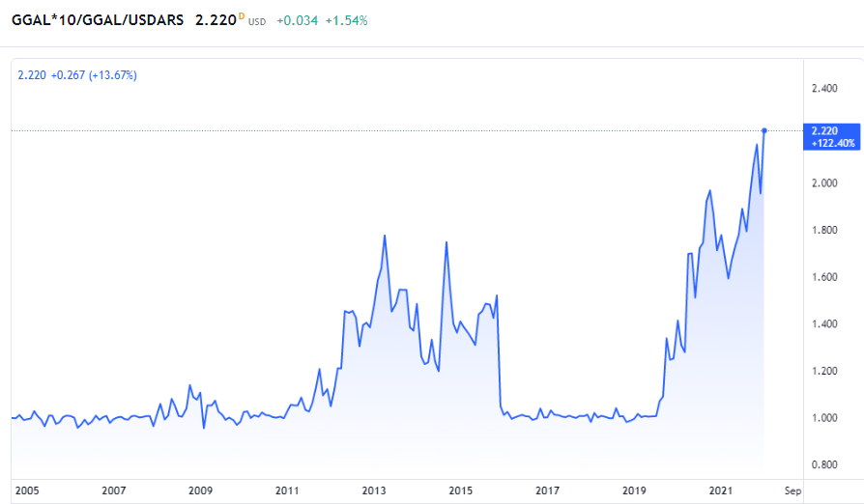Click the blue endpoint dot on the line
The width and height of the screenshot is (864, 504).
tap(764, 130)
